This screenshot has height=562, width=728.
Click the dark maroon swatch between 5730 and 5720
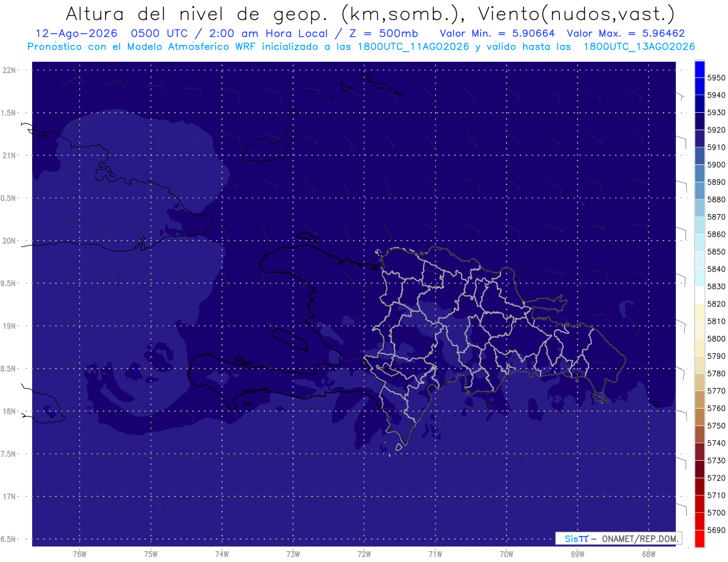pos(699,469)
